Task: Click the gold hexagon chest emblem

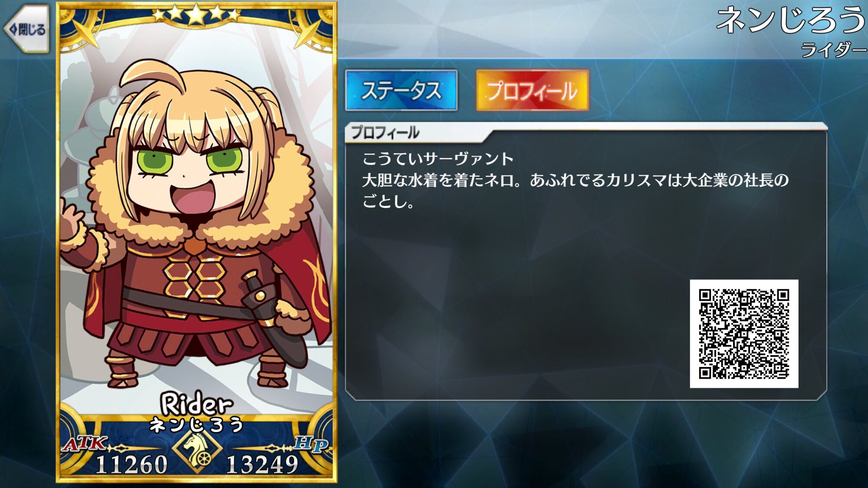Action: point(194,282)
